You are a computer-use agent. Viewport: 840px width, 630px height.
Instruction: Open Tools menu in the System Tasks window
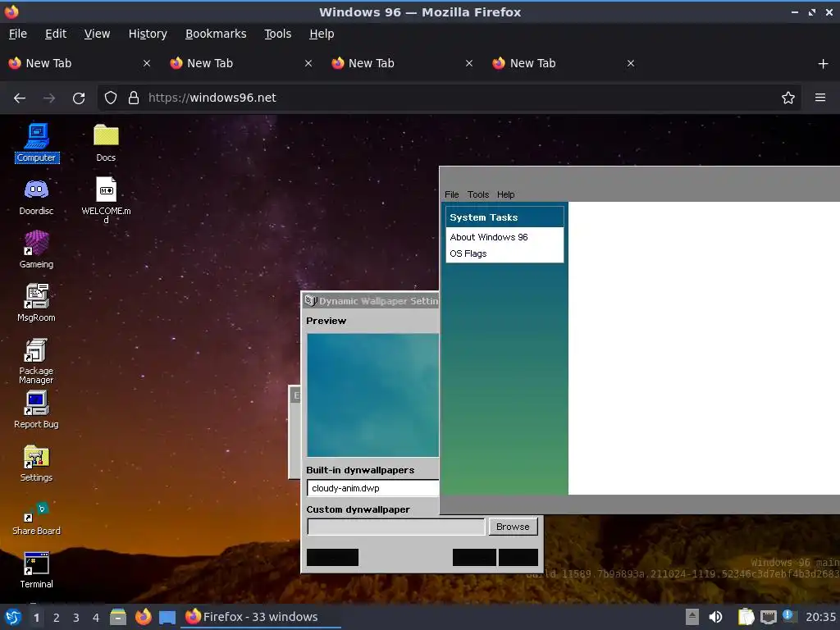pos(478,194)
